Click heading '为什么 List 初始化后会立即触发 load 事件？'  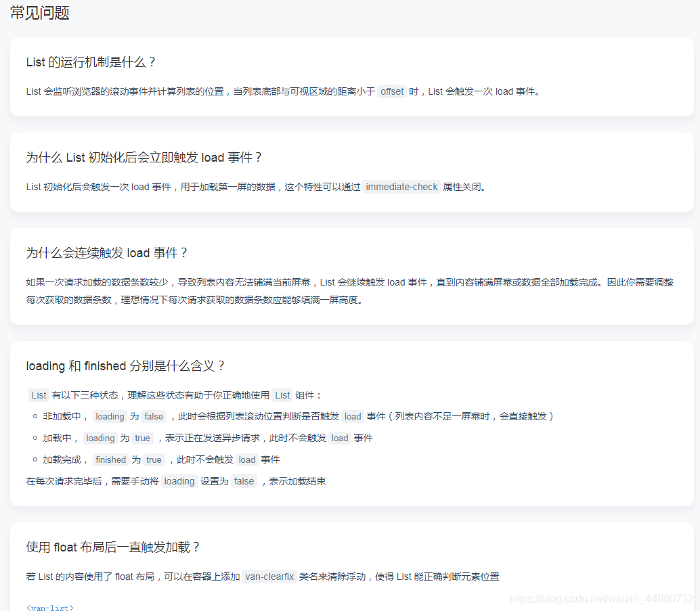click(144, 158)
